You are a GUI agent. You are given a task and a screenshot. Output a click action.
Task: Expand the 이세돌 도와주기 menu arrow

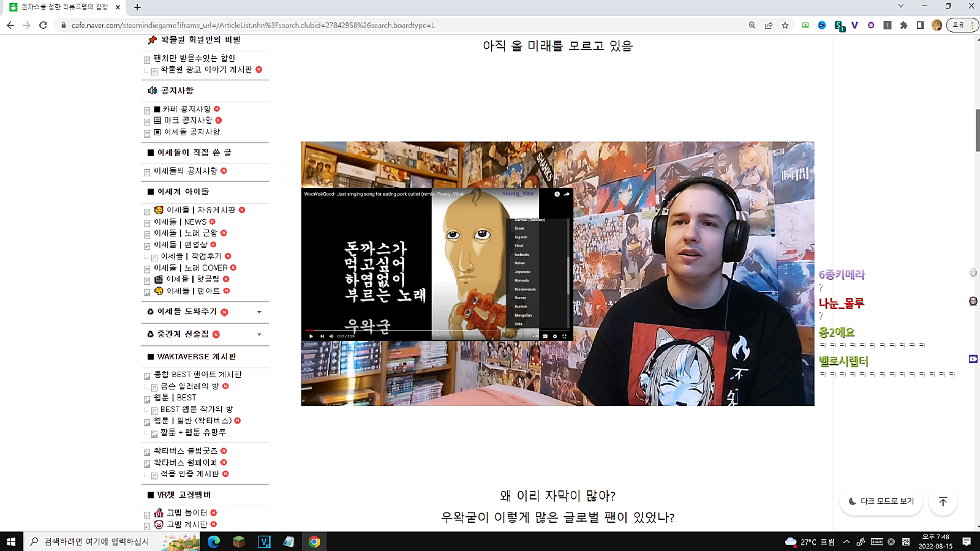point(259,312)
